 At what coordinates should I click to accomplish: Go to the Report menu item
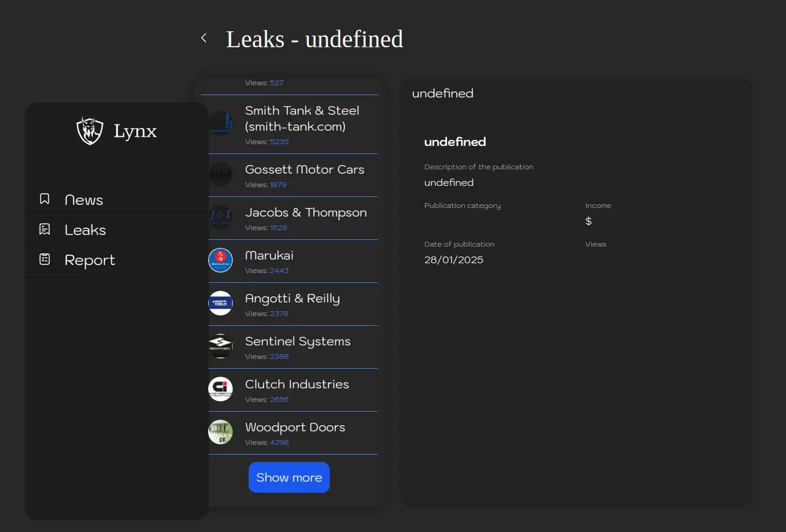coord(90,260)
